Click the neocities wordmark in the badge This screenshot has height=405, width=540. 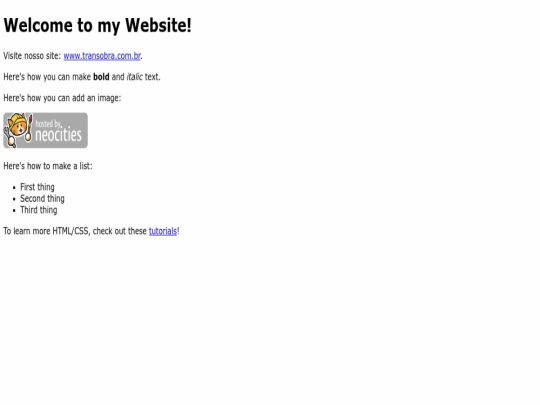(x=59, y=134)
